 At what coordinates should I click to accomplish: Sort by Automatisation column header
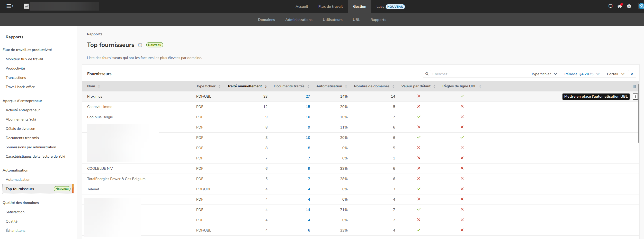332,86
